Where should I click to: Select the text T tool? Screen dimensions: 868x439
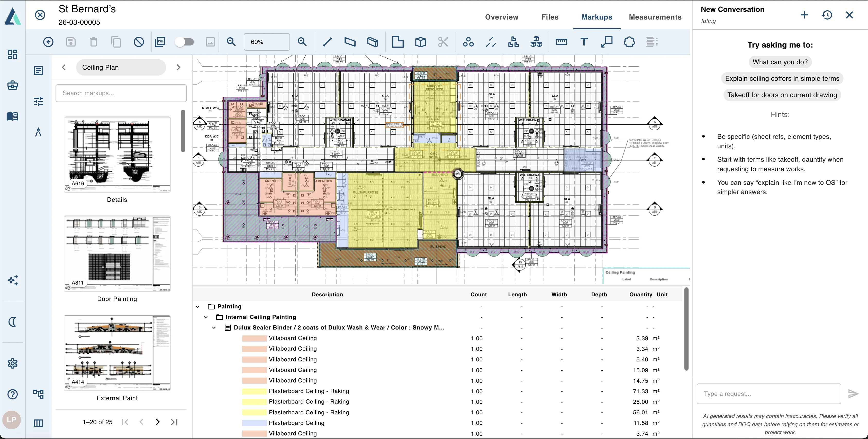coord(584,42)
